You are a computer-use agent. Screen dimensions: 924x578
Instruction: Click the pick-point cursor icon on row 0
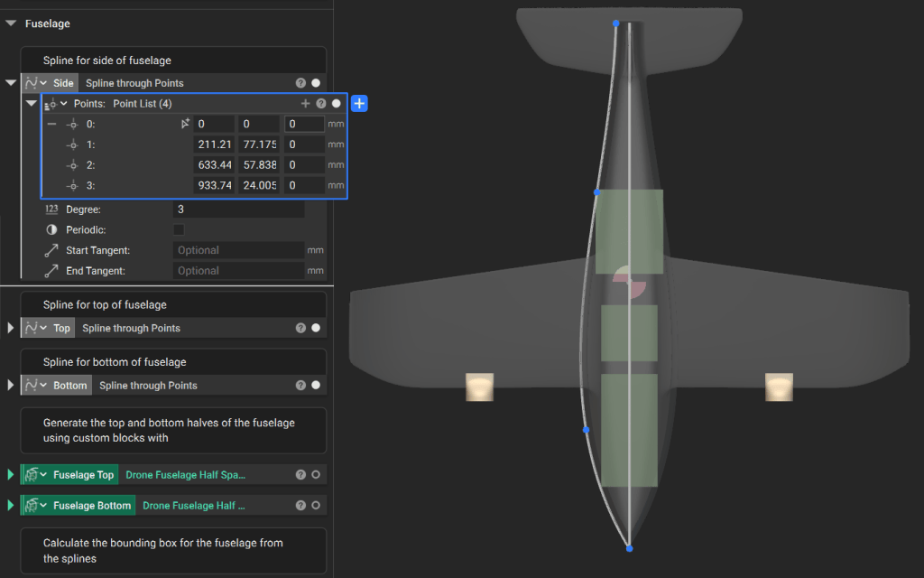tap(185, 124)
